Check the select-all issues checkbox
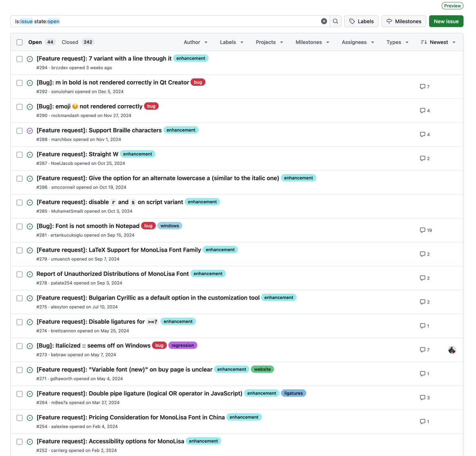 click(x=19, y=42)
